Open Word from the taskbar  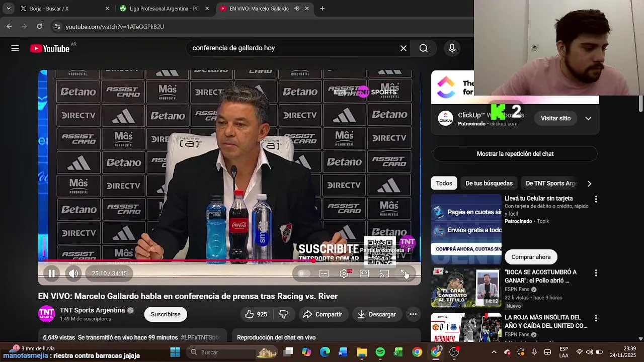(343, 352)
